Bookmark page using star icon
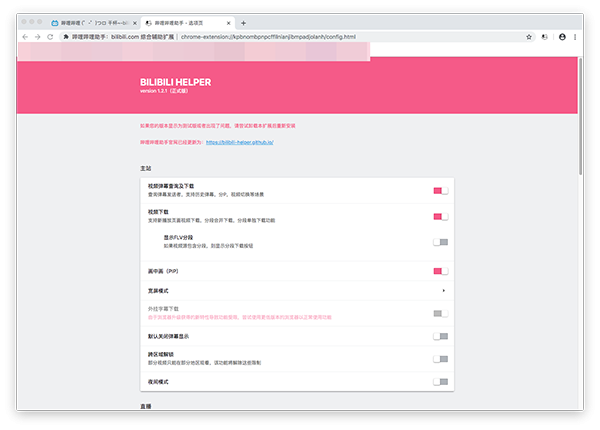This screenshot has width=600, height=430. tap(529, 37)
